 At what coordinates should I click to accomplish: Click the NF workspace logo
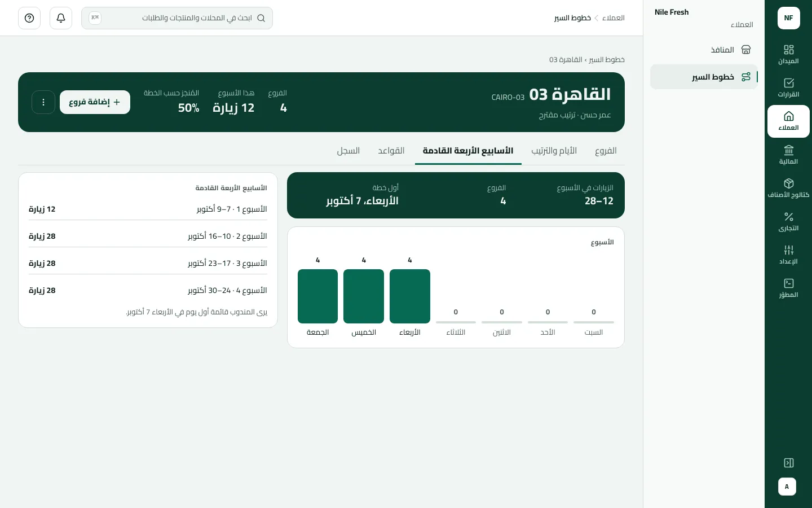[x=788, y=18]
